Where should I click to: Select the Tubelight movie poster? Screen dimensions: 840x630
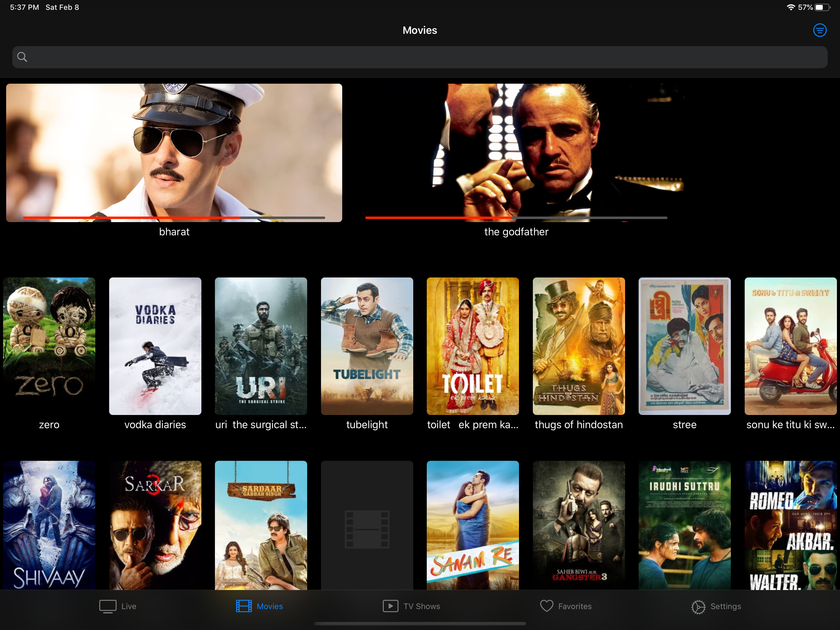coord(367,346)
